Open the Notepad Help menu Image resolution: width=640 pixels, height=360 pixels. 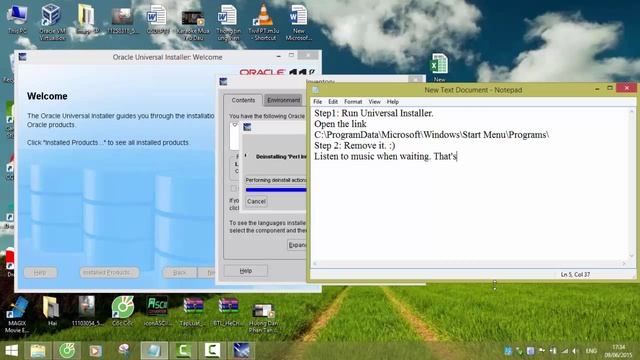(393, 102)
